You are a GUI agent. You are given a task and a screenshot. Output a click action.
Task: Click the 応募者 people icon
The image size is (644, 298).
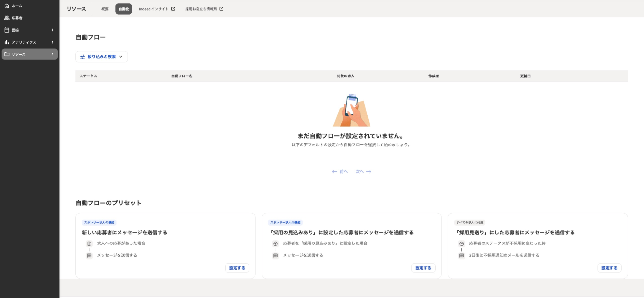(x=6, y=18)
